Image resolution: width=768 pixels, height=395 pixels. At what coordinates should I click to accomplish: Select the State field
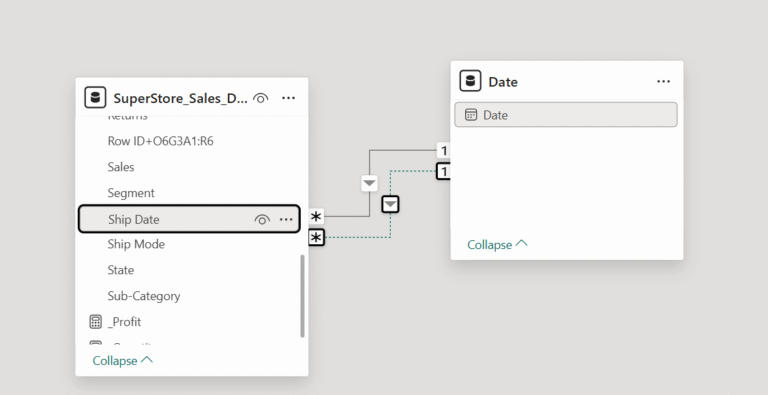(120, 270)
